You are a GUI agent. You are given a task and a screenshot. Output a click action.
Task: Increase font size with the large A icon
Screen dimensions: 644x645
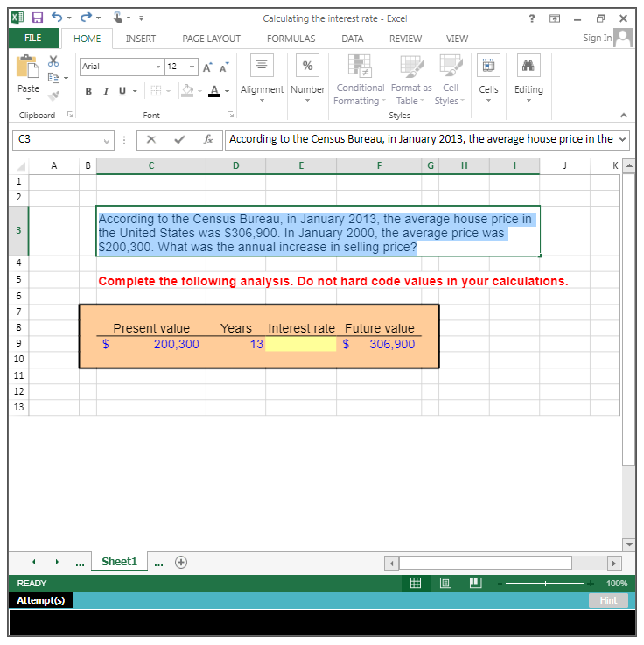[207, 67]
